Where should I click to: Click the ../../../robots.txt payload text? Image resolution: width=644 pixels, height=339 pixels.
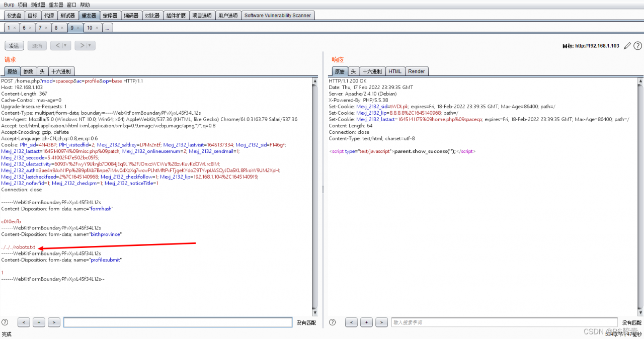[19, 247]
